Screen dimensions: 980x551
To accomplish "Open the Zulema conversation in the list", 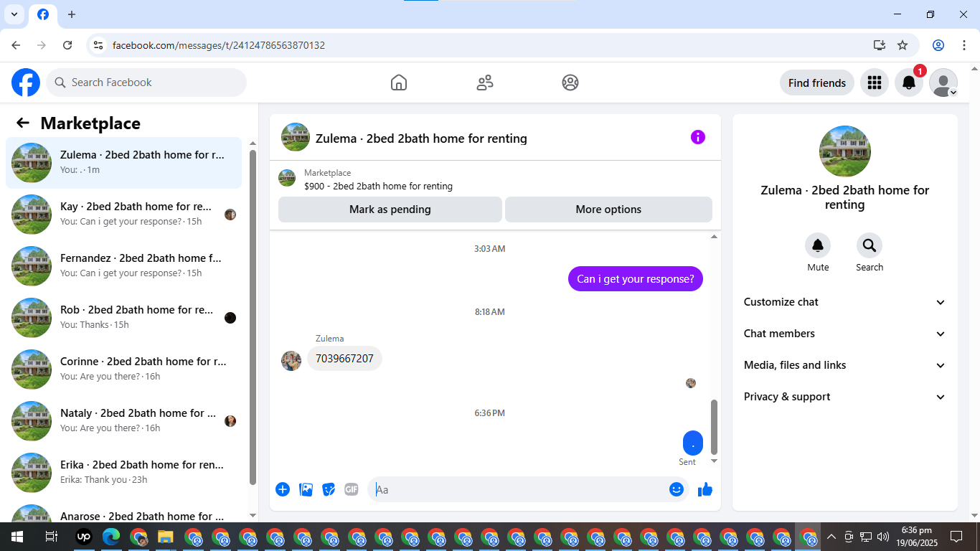I will click(x=124, y=163).
